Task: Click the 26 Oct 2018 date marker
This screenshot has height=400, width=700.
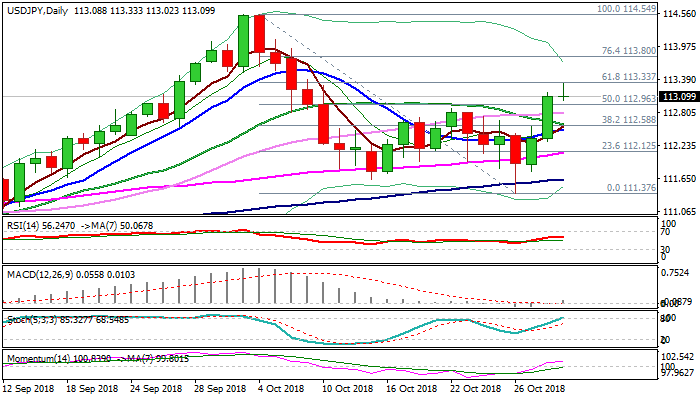Action: [539, 388]
